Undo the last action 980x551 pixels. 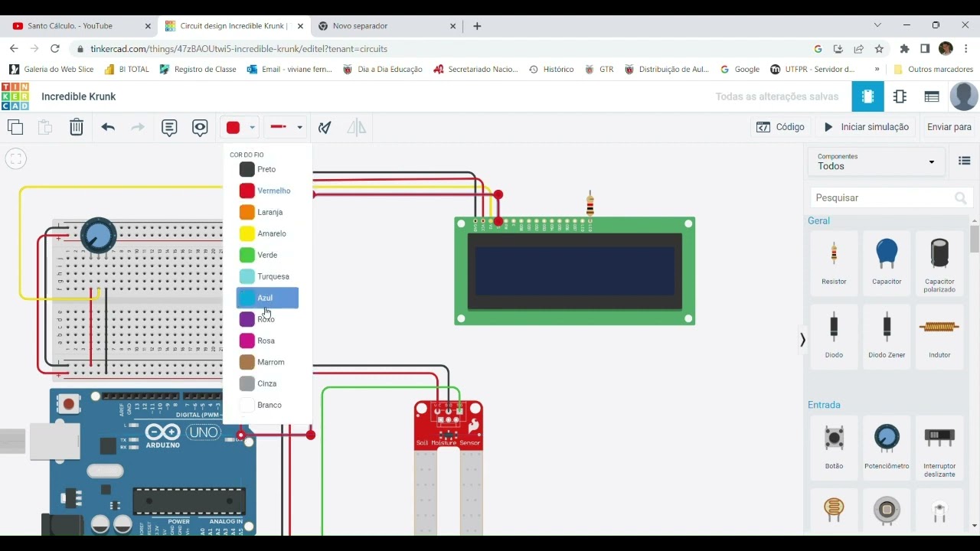click(108, 127)
